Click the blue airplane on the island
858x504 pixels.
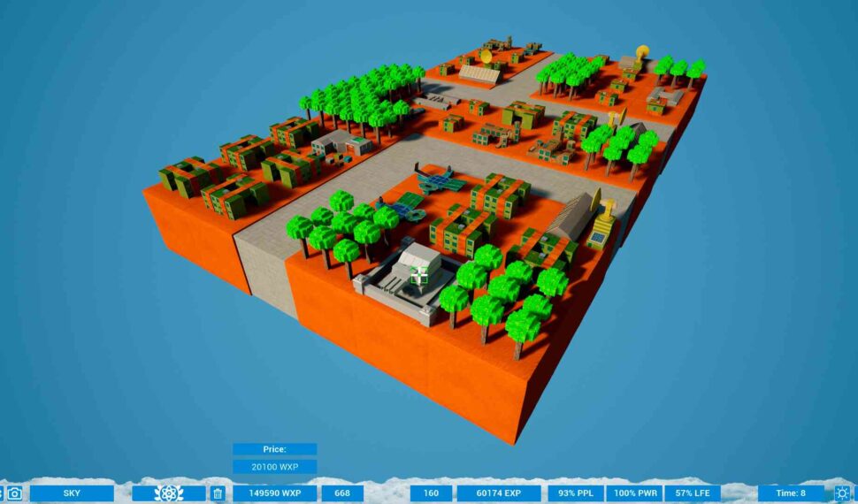(440, 180)
